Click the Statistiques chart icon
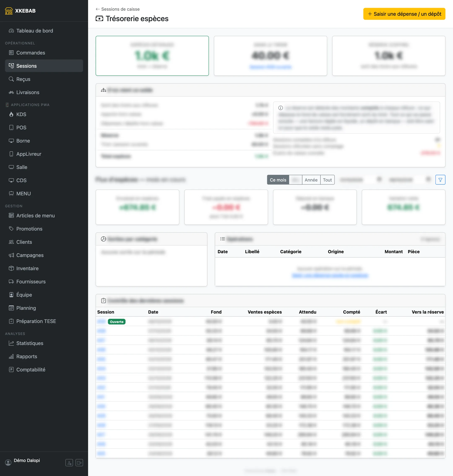This screenshot has height=476, width=453. click(11, 343)
